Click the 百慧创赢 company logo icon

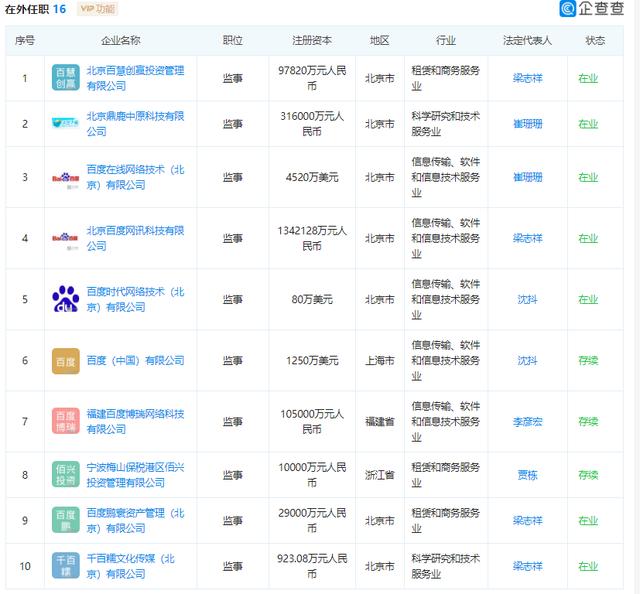[x=66, y=78]
